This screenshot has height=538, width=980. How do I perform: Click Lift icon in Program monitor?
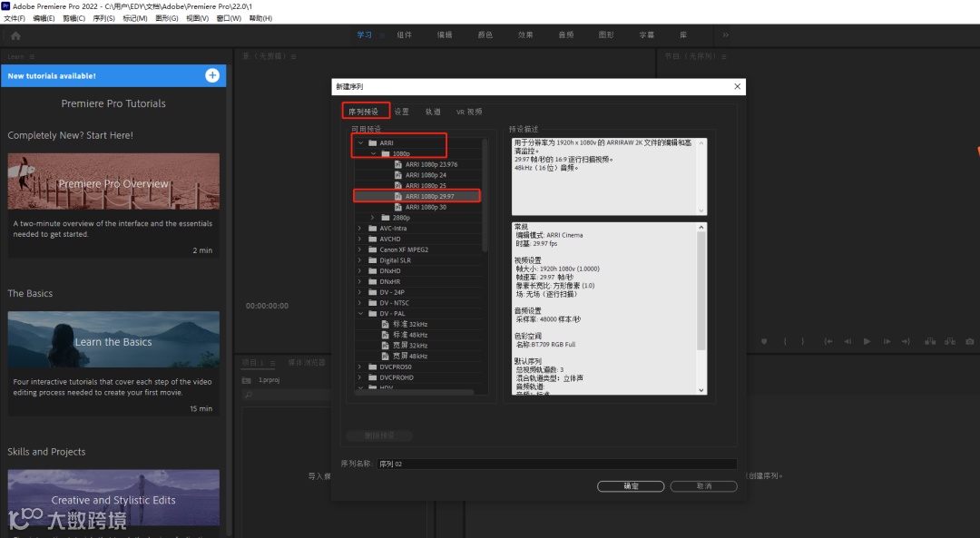(x=930, y=341)
